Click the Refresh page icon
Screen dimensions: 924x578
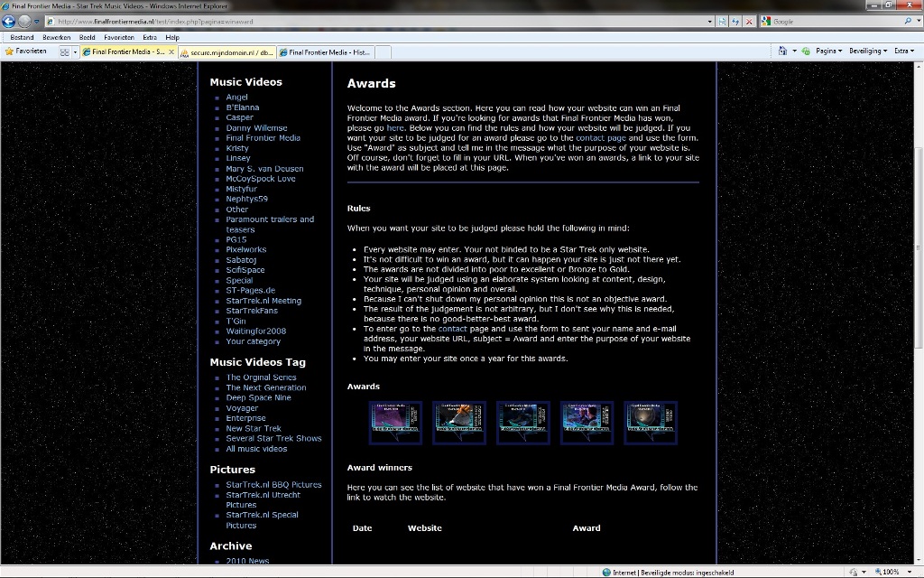(735, 22)
